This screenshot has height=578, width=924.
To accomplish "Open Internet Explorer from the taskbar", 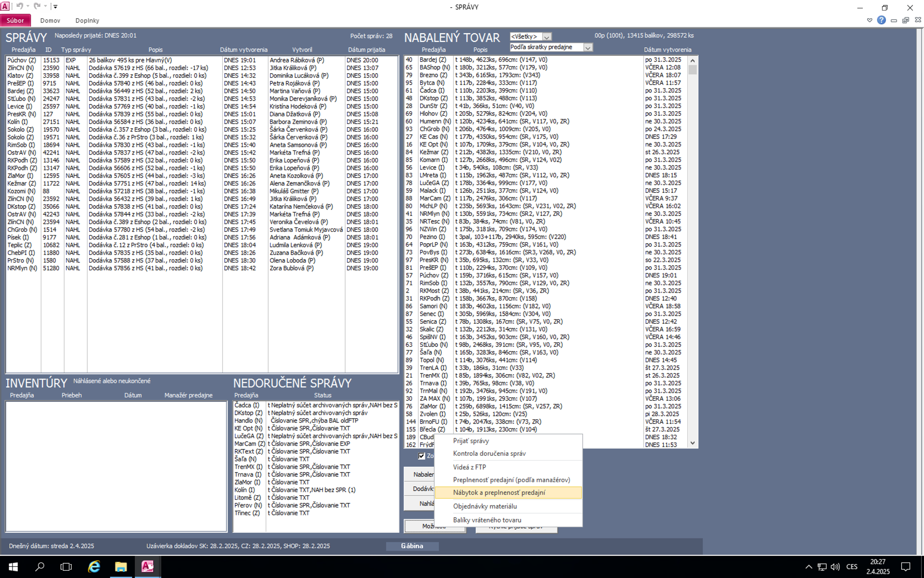I will click(94, 566).
